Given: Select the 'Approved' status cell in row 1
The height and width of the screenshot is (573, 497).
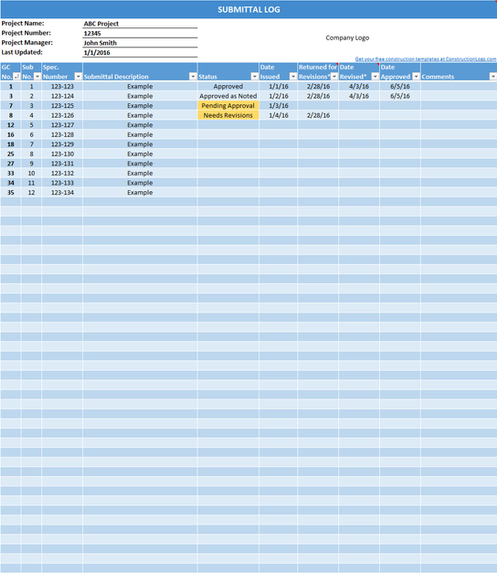Looking at the screenshot, I should [x=228, y=87].
